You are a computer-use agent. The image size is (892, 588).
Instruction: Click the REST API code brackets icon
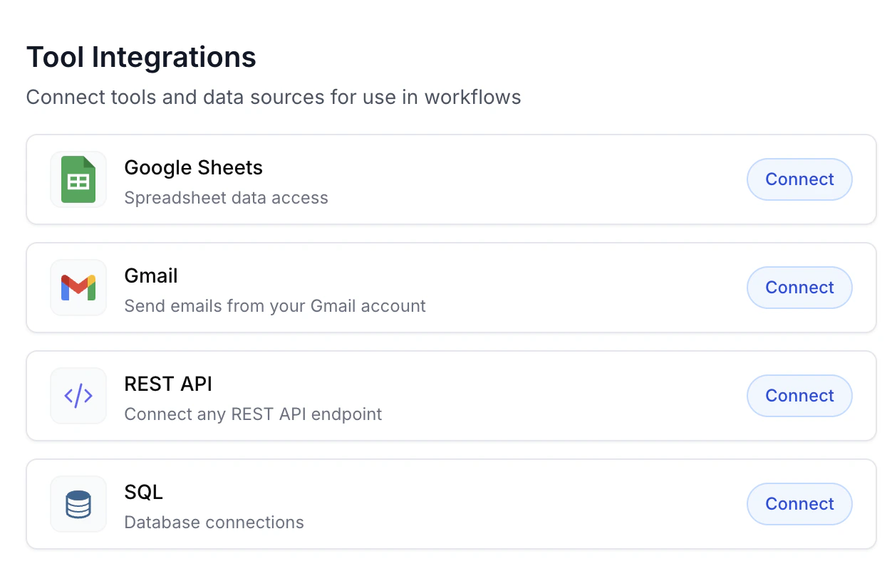point(78,396)
